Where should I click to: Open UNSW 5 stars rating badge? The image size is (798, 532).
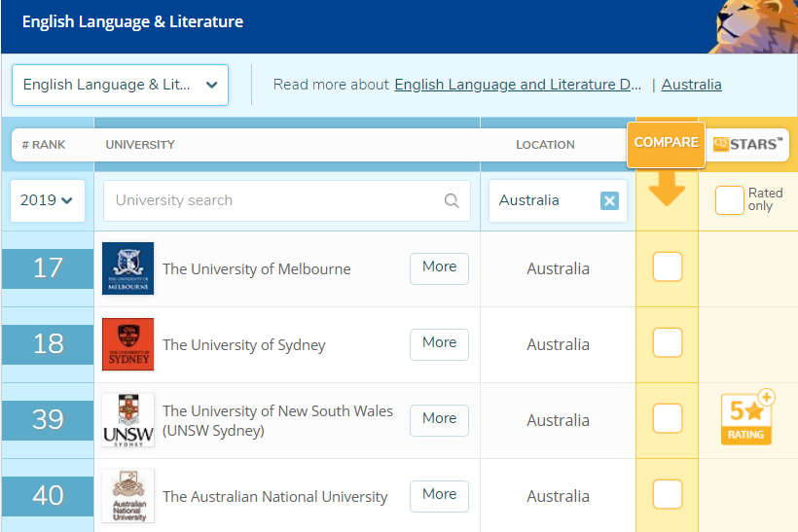point(746,419)
